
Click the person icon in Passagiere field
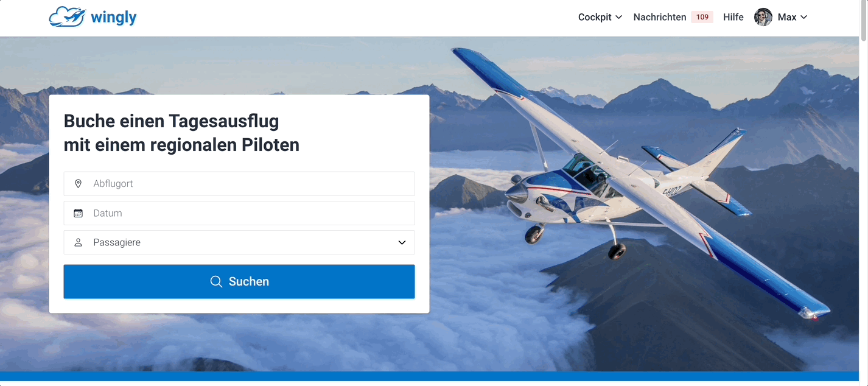[78, 242]
